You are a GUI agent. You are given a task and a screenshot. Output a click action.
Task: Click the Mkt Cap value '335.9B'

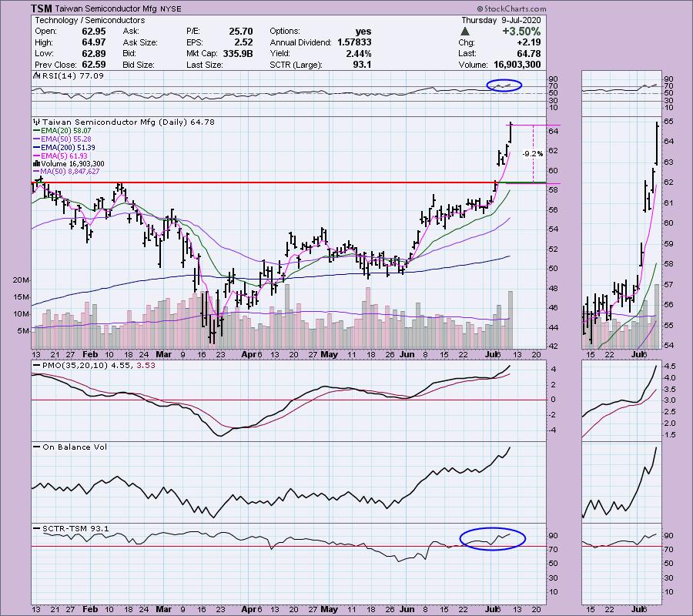coord(238,53)
